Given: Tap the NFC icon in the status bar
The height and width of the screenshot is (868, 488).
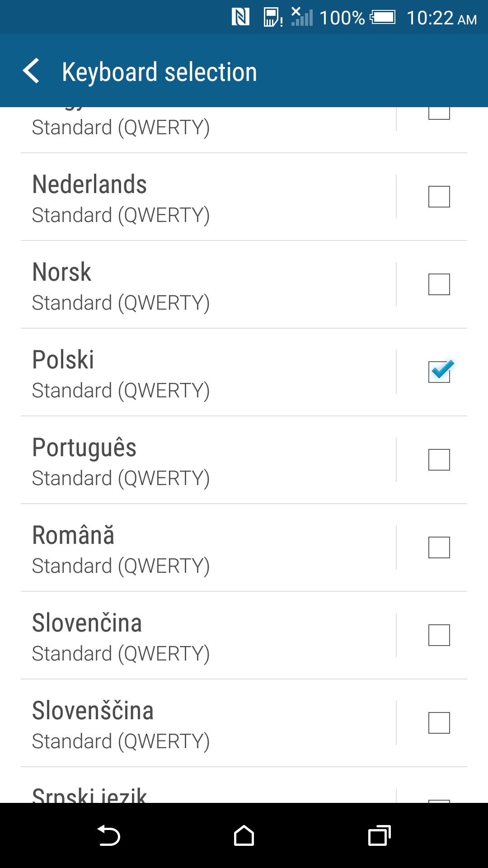Looking at the screenshot, I should [240, 17].
